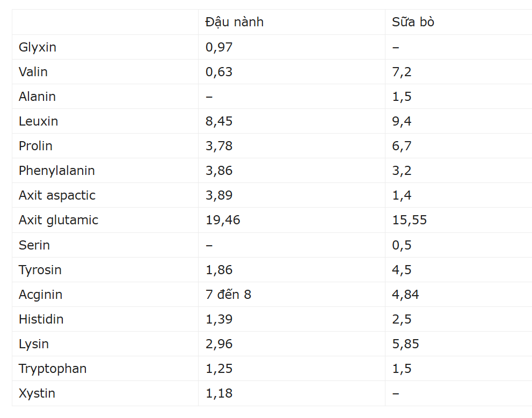The image size is (532, 418).
Task: Click the Leuxin value 8,45
Action: pos(219,121)
